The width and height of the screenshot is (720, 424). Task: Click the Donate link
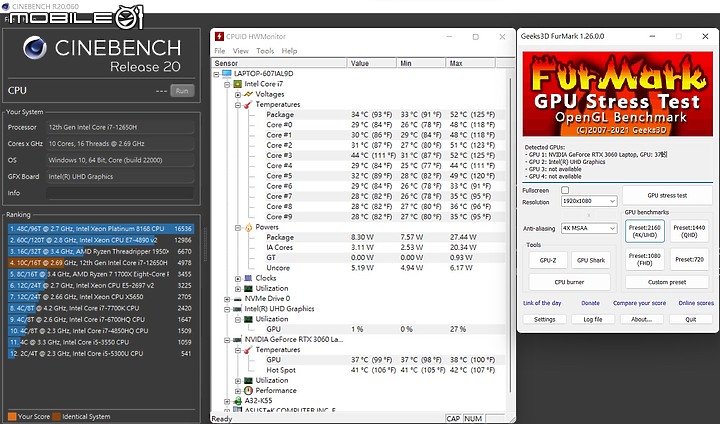click(591, 303)
